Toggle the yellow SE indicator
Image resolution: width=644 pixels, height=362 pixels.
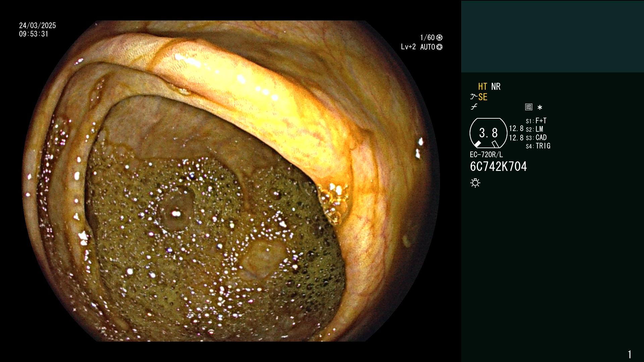pyautogui.click(x=483, y=97)
